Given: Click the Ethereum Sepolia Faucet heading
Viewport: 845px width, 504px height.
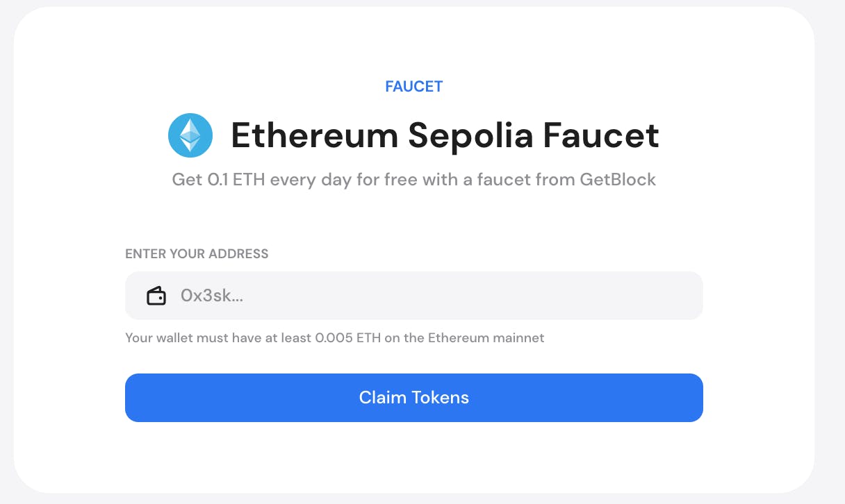Looking at the screenshot, I should 445,135.
